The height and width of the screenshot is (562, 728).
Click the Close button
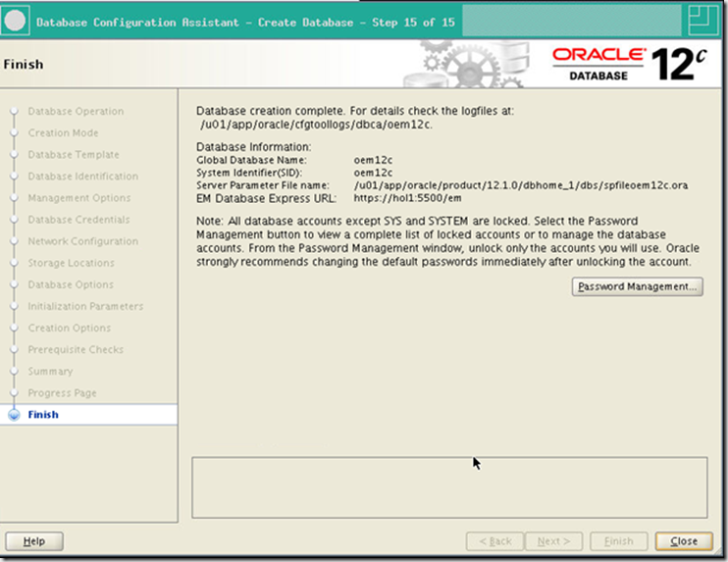click(684, 541)
